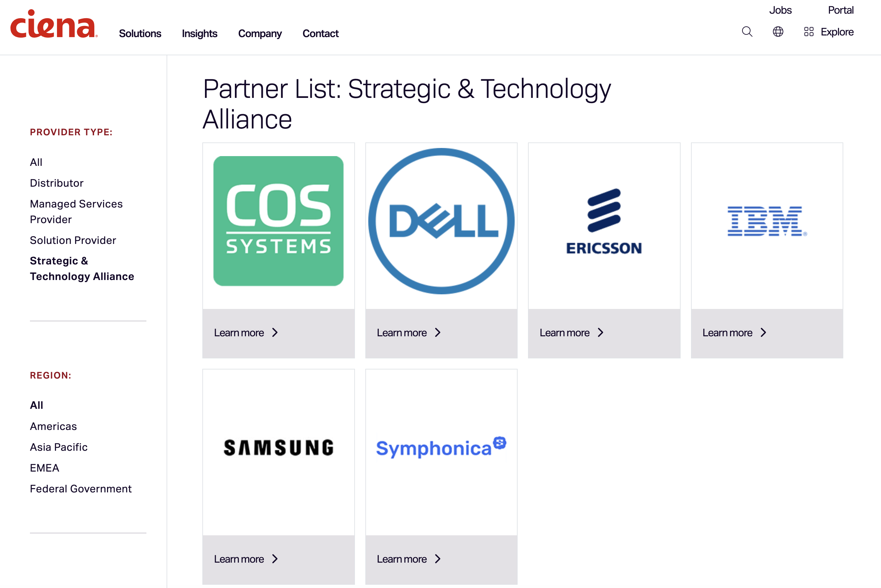881x588 pixels.
Task: Open the Jobs link
Action: (780, 10)
